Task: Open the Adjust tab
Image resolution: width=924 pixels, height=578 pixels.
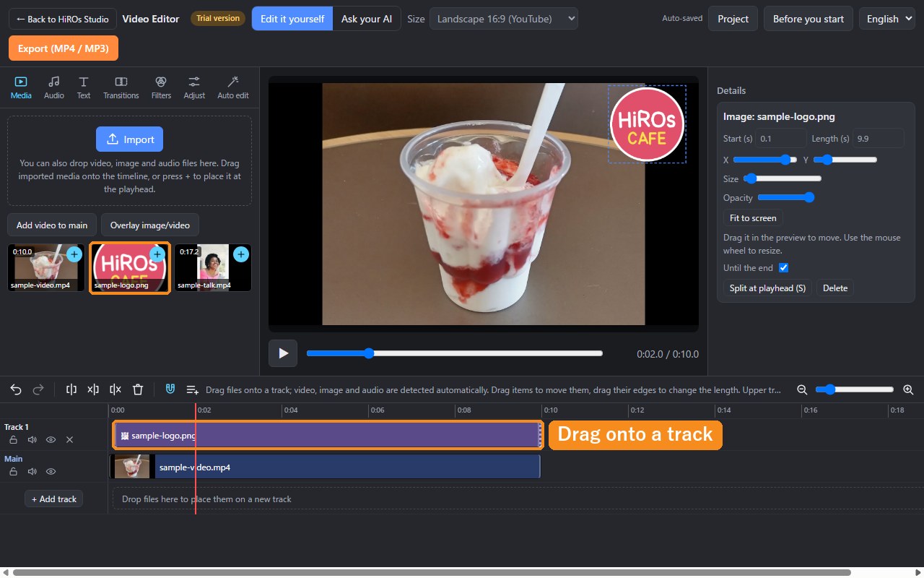Action: click(194, 87)
